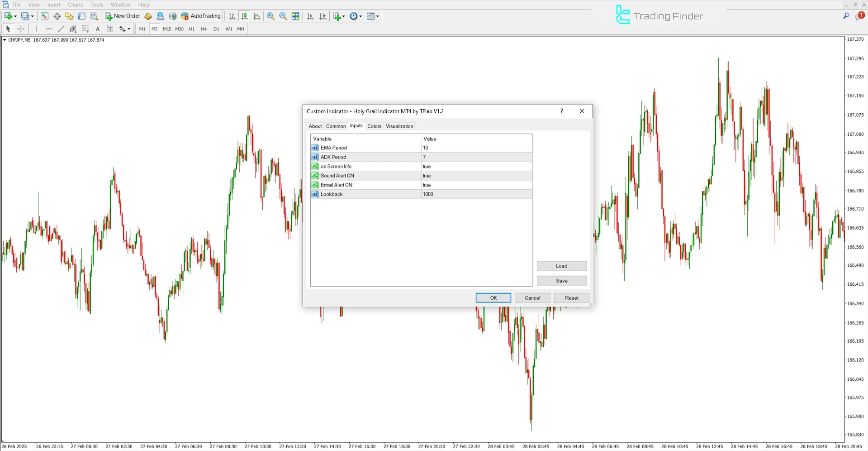The height and width of the screenshot is (451, 868).
Task: Select the Crosshair tool
Action: pyautogui.click(x=21, y=29)
